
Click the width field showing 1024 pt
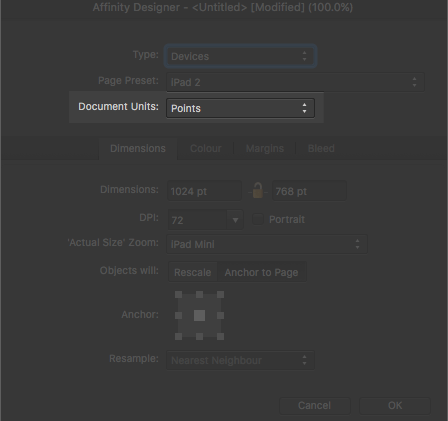click(x=204, y=191)
